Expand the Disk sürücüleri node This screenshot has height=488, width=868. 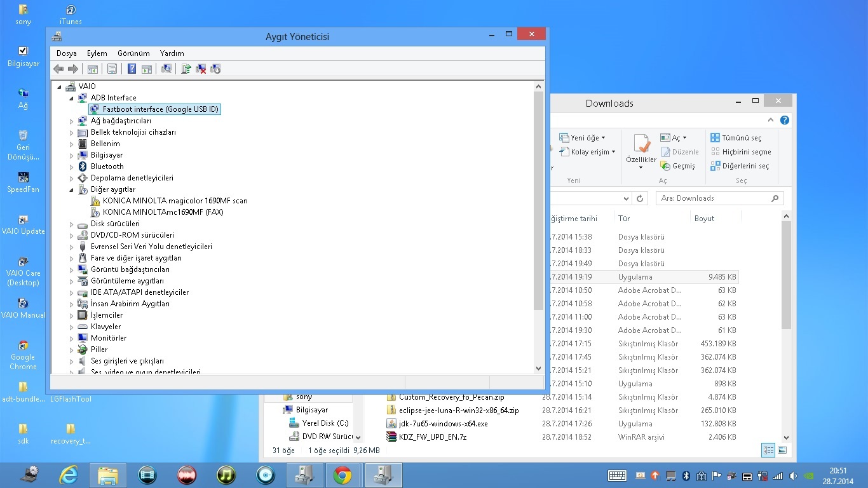tap(72, 224)
